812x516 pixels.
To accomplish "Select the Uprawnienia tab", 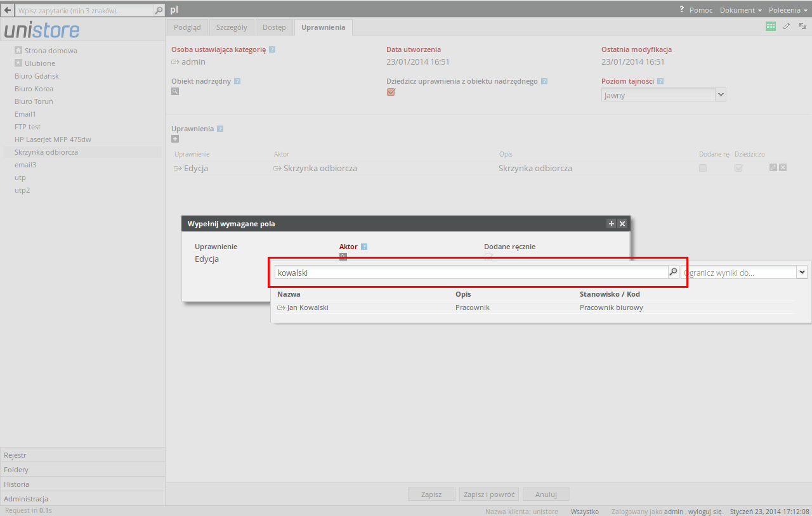I will pyautogui.click(x=324, y=27).
